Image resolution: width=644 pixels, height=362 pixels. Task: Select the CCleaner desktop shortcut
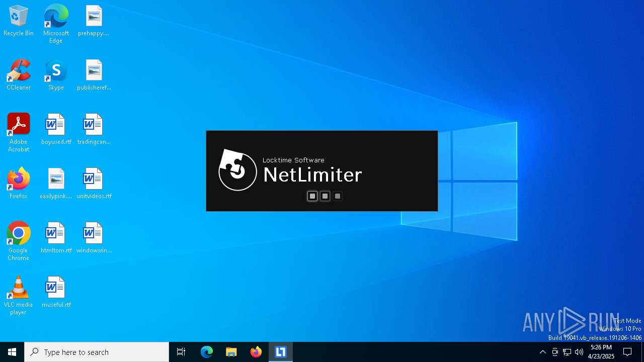(x=19, y=75)
